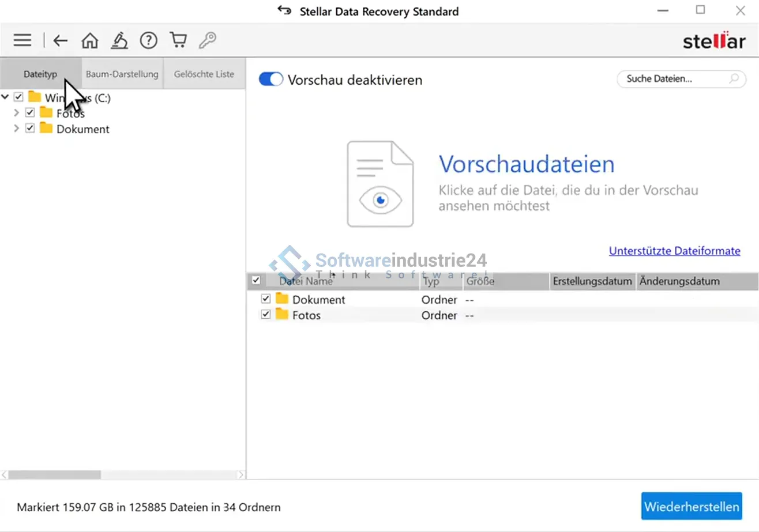This screenshot has height=532, width=759.
Task: Switch to the Baum-Darstellung tab
Action: (122, 74)
